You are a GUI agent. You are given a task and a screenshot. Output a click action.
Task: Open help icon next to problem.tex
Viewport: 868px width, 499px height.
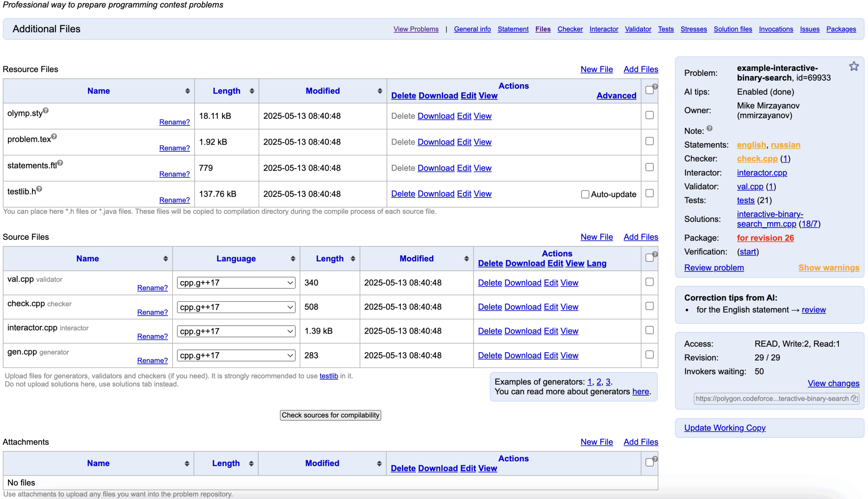[54, 137]
